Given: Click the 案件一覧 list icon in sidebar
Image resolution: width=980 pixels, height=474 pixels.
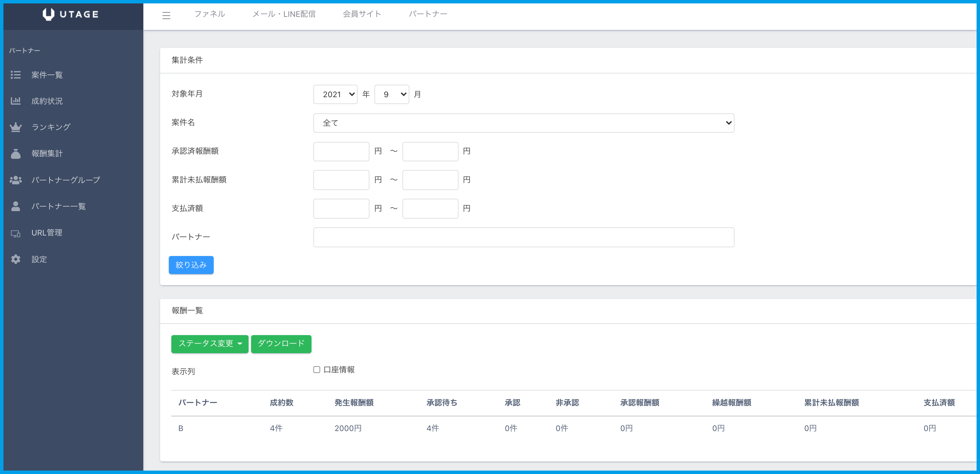Looking at the screenshot, I should [16, 75].
